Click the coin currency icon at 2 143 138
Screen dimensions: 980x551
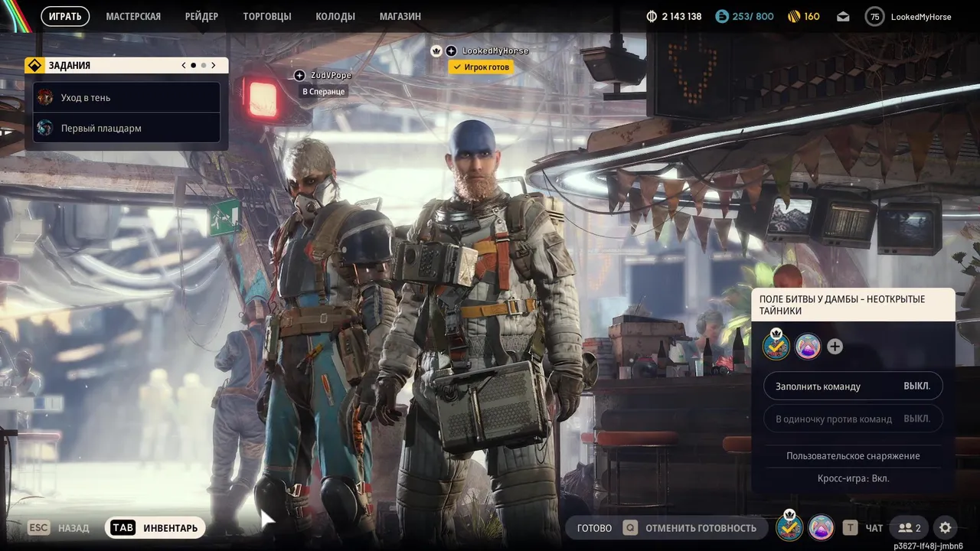pos(652,16)
